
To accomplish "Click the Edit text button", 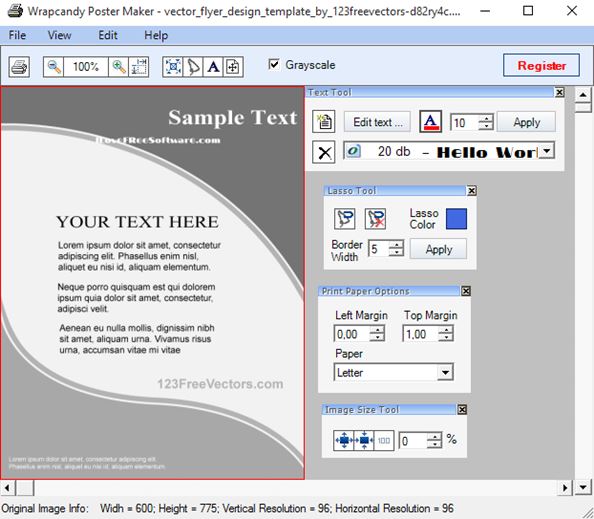I will click(x=377, y=122).
